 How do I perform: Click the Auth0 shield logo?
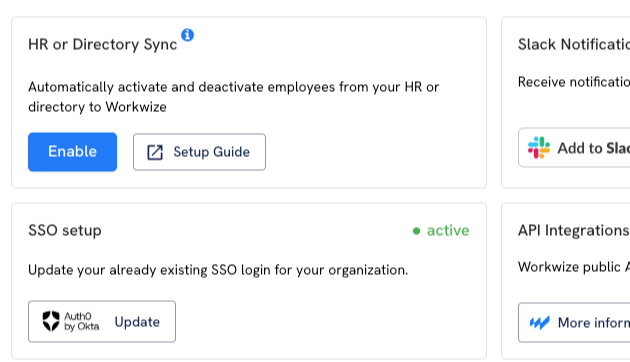coord(51,321)
